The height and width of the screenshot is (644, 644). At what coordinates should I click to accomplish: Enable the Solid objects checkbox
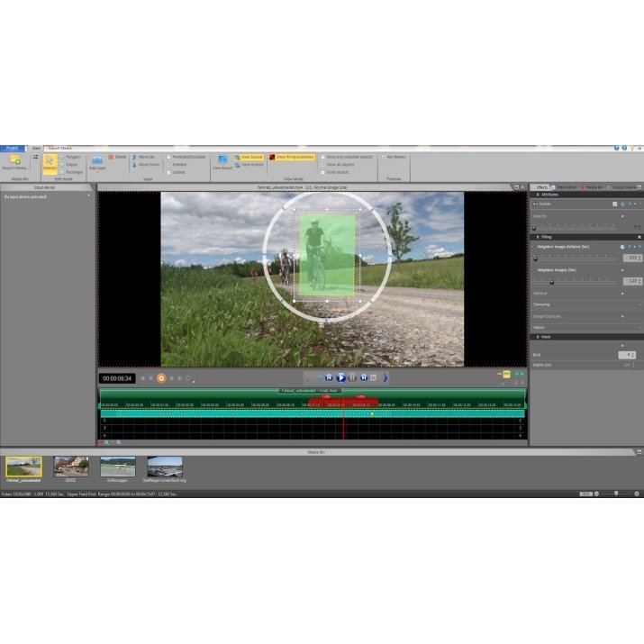(322, 172)
